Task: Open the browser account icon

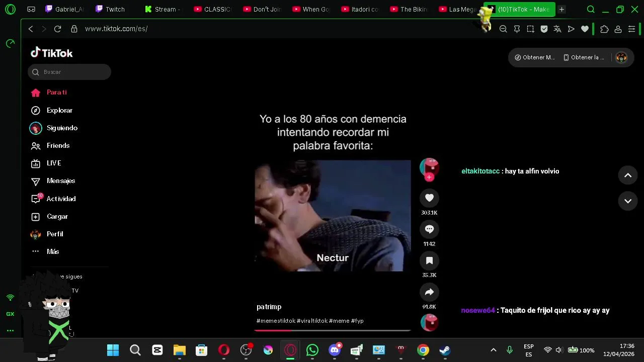Action: (x=618, y=29)
